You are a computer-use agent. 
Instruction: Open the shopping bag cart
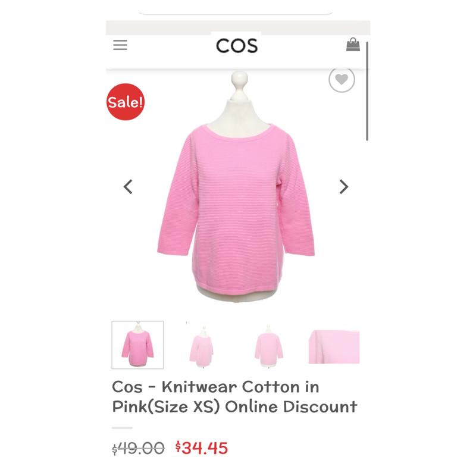353,45
